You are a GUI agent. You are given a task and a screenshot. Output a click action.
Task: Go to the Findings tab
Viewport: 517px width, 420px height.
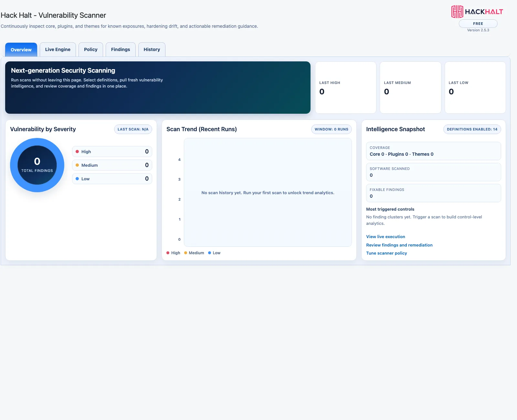(121, 49)
